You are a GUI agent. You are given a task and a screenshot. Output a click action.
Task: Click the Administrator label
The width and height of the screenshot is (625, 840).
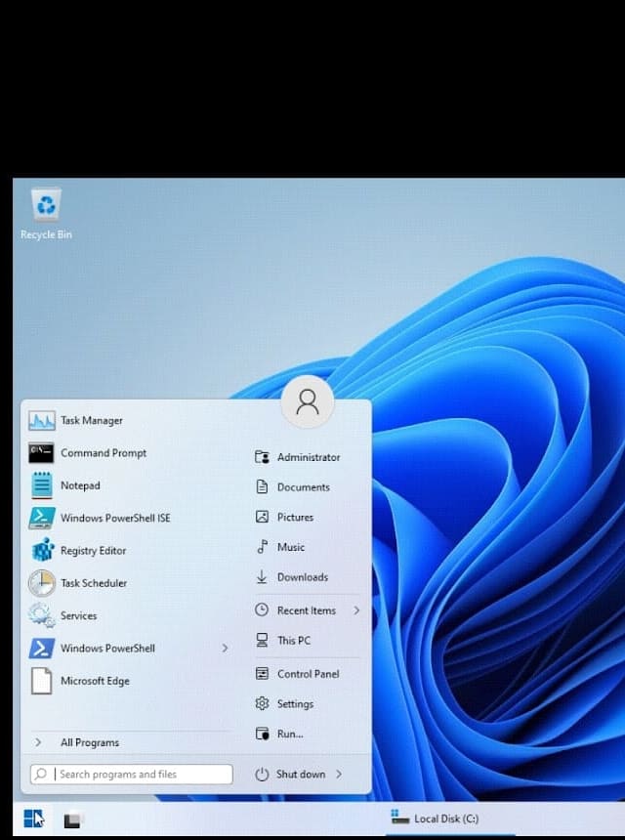pyautogui.click(x=309, y=457)
